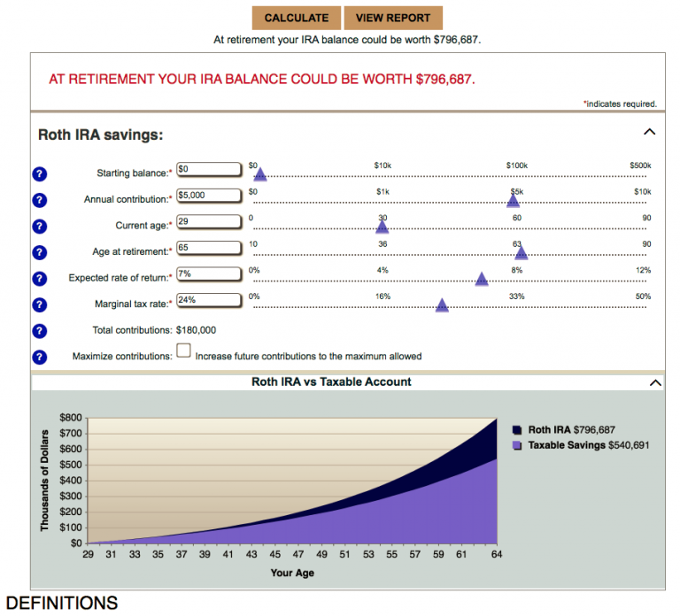Collapse the Roth IRA savings section
Screen dimensions: 680x616
649,132
